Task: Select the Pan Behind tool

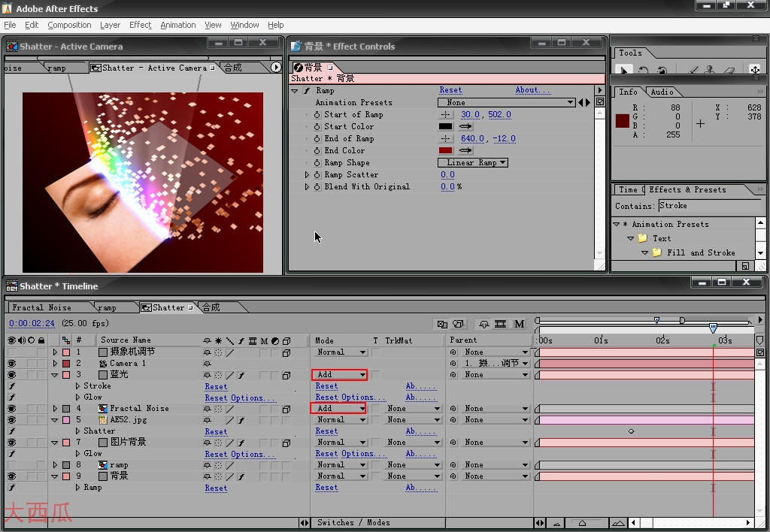Action: click(x=756, y=69)
